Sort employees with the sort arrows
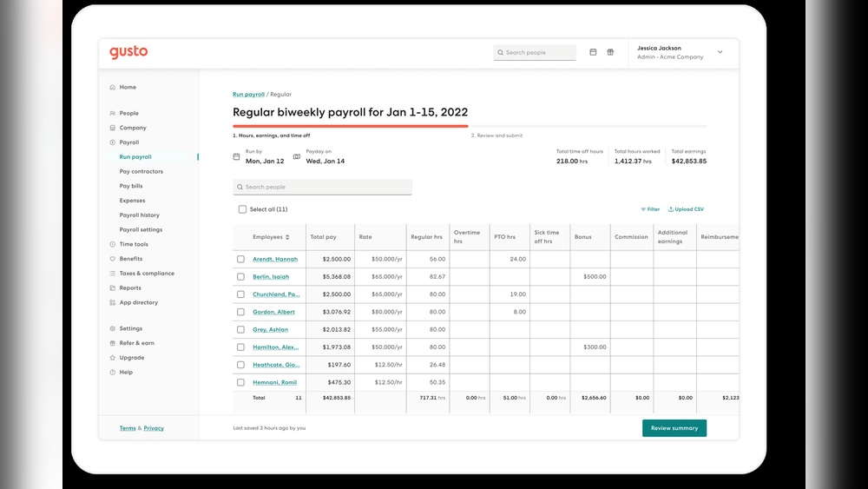This screenshot has width=868, height=489. pyautogui.click(x=287, y=237)
